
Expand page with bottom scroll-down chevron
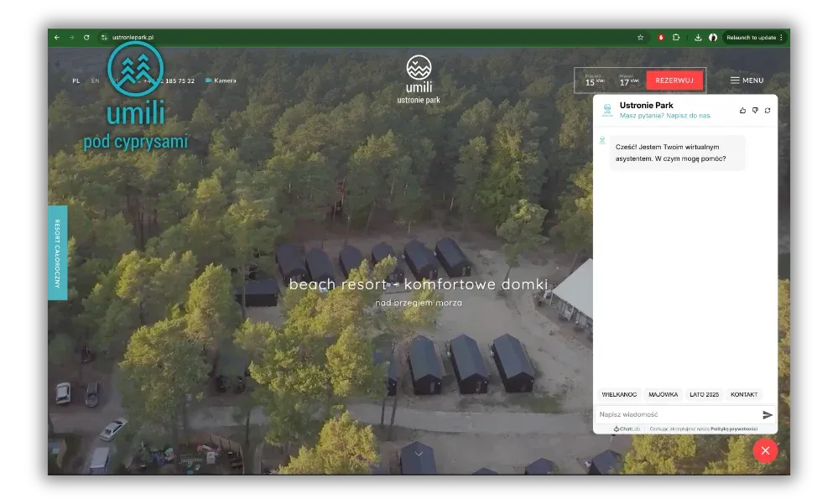[418, 454]
